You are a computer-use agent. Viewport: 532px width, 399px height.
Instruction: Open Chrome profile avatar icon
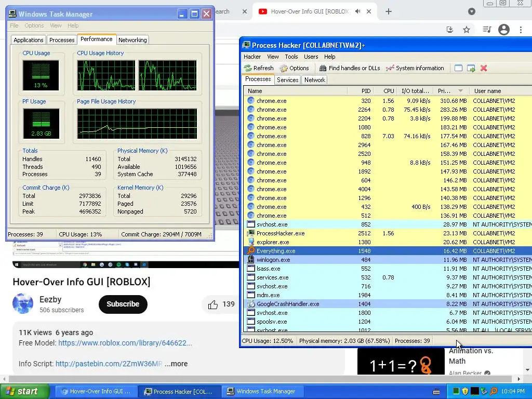point(504,30)
